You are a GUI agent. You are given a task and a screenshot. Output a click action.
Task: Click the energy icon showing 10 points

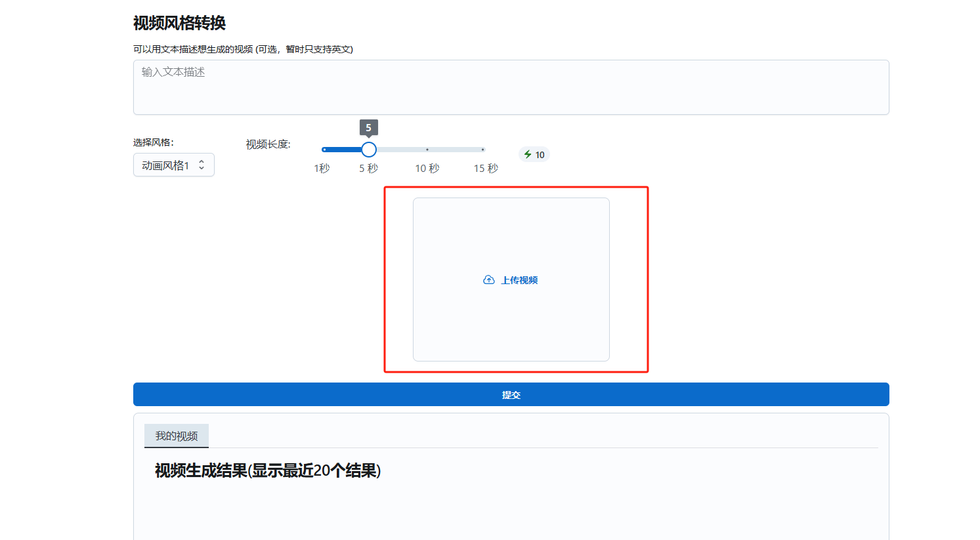534,154
